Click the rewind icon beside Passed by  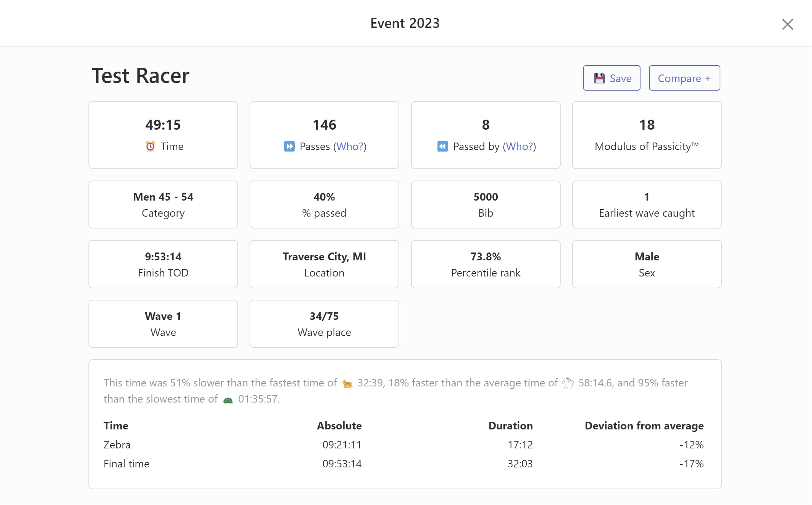click(442, 146)
